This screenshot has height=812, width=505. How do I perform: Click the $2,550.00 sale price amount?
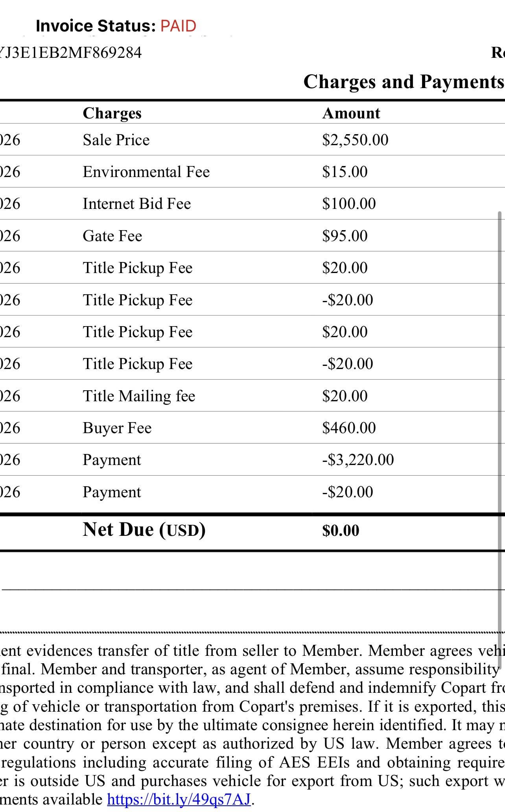click(355, 140)
